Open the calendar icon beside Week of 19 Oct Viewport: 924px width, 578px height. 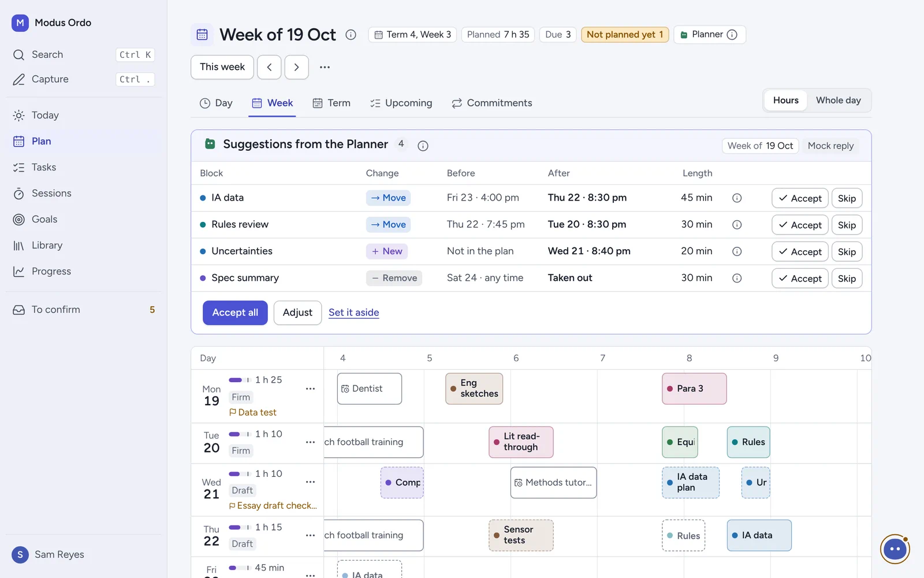pyautogui.click(x=202, y=35)
